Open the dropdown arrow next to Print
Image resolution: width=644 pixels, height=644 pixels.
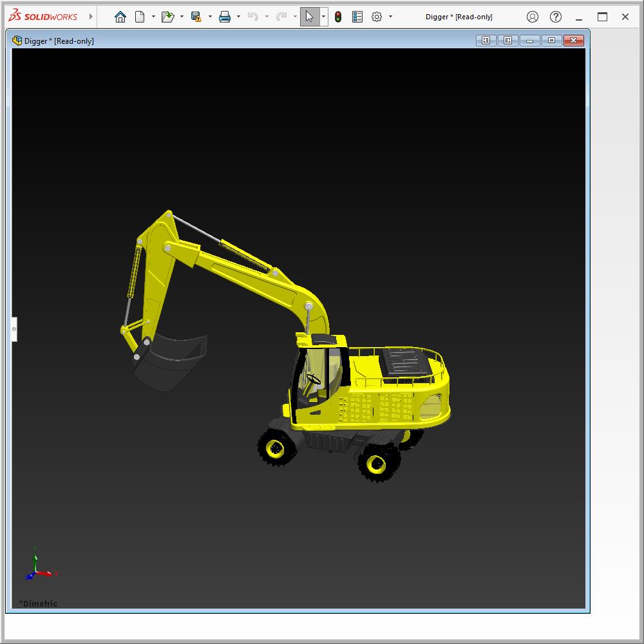(238, 17)
